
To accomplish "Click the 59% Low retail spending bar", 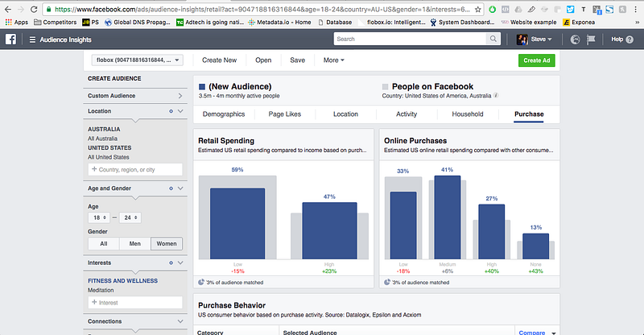I will click(x=237, y=224).
